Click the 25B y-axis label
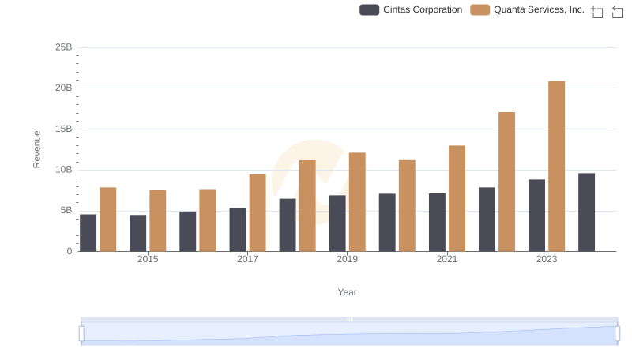Image resolution: width=632 pixels, height=364 pixels. pos(64,47)
